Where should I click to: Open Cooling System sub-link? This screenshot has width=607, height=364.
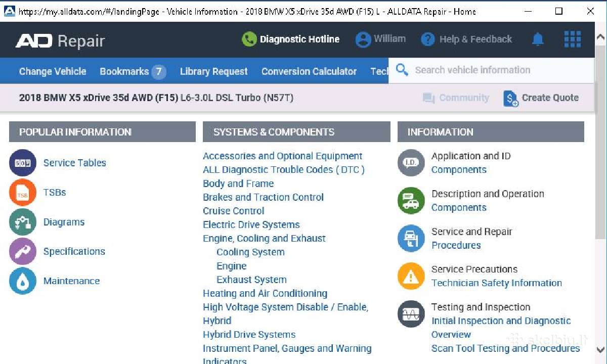[250, 252]
